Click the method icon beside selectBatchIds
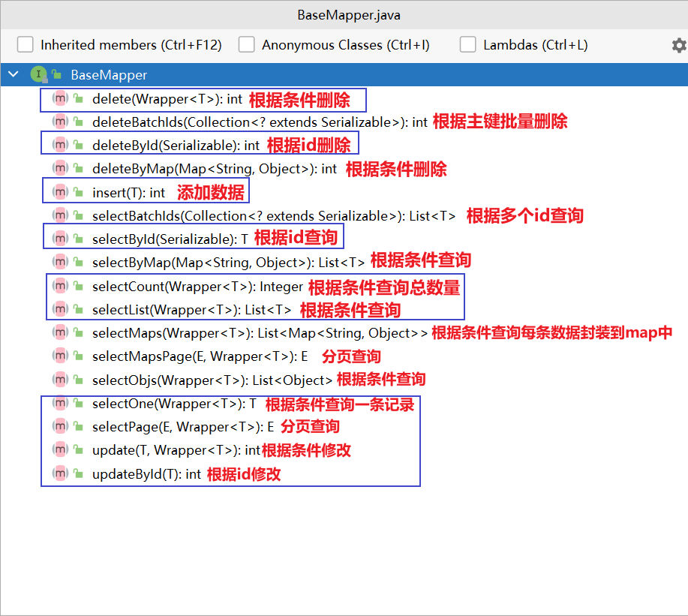This screenshot has height=616, width=688. pyautogui.click(x=60, y=215)
